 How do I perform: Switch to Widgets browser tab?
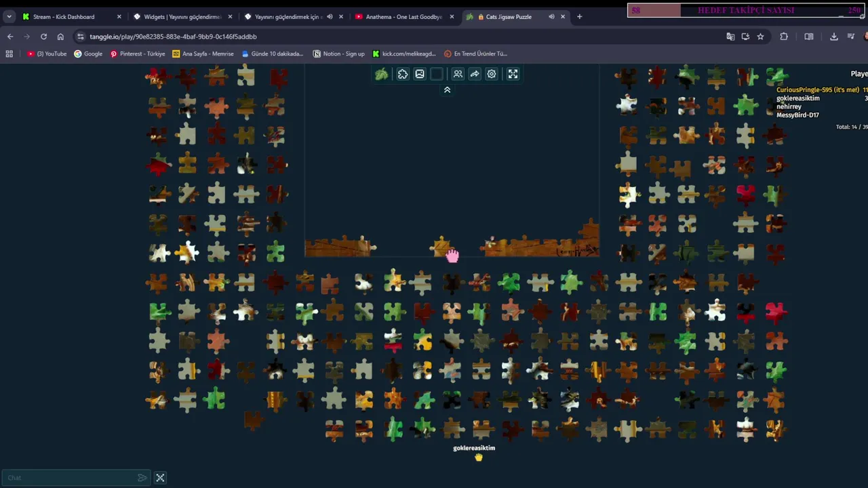pyautogui.click(x=182, y=16)
